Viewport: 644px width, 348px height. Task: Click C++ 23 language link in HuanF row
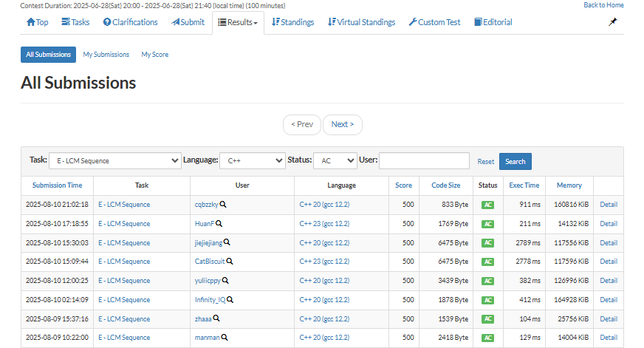pos(324,224)
